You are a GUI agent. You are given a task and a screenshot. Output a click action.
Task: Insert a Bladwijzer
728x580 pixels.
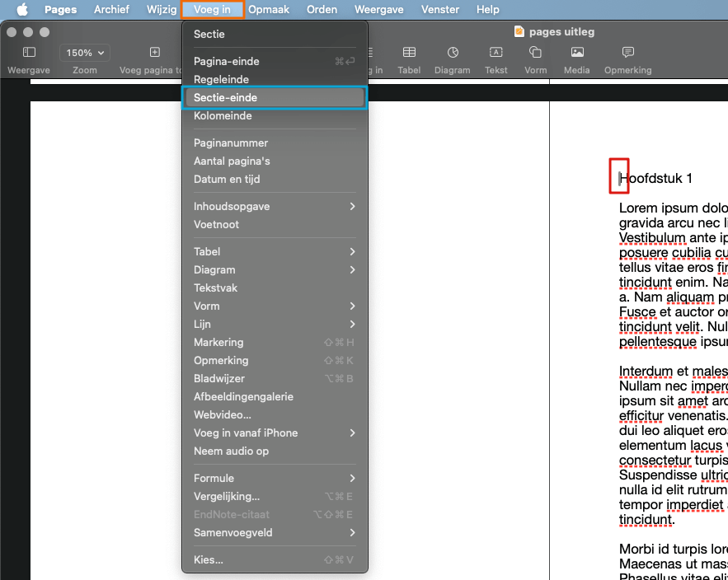275,379
